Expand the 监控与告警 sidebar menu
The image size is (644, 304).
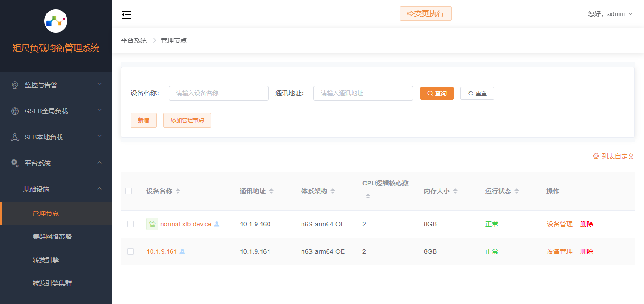click(x=56, y=85)
